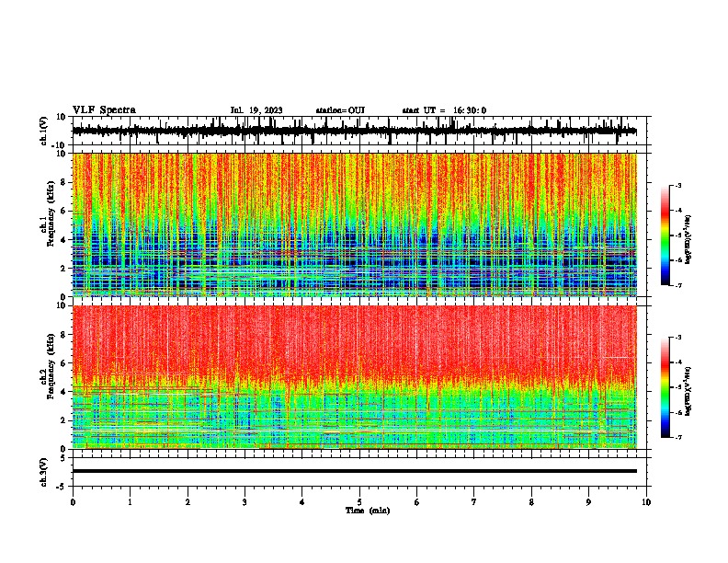Click the 'ch.3(V)' axis label
The width and height of the screenshot is (728, 563).
point(43,472)
